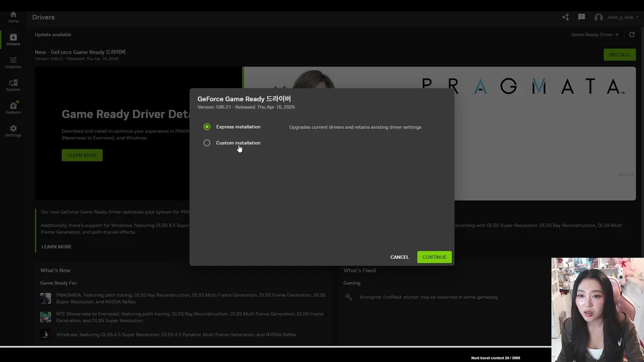The width and height of the screenshot is (644, 362).
Task: Click the feedback icon in the top bar
Action: [582, 17]
